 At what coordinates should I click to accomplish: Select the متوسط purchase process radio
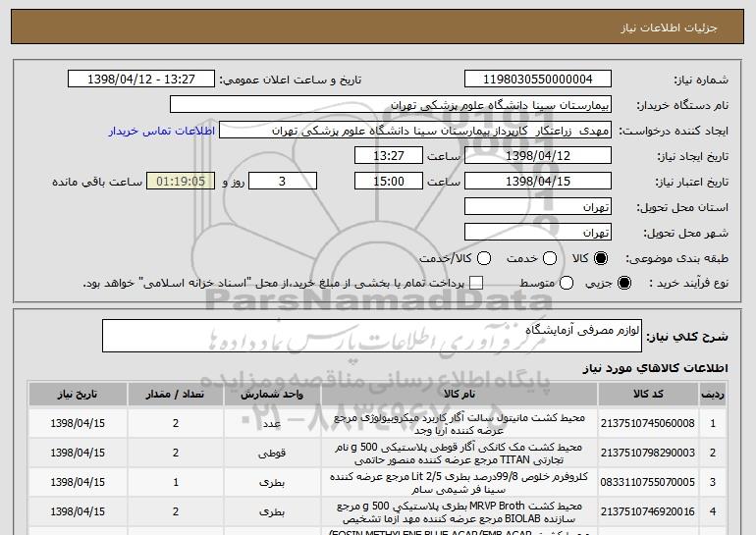[567, 283]
